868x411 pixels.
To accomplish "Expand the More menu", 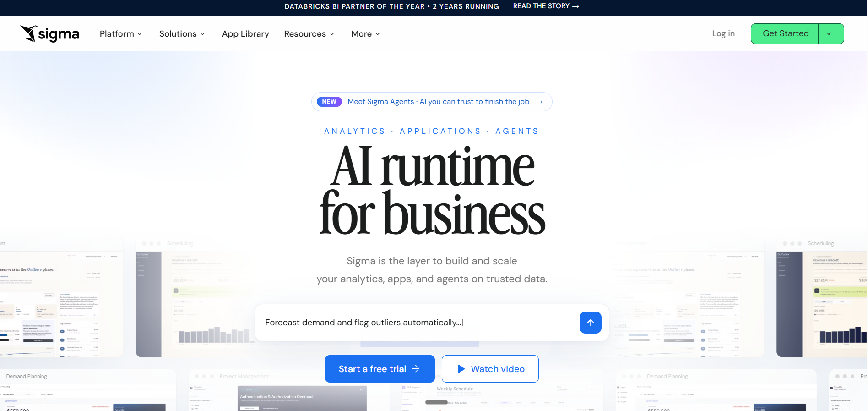I will coord(365,34).
